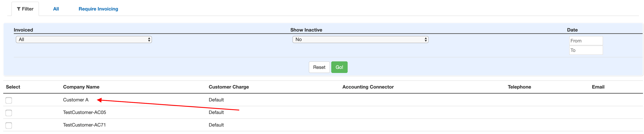Click the Company Name column header
The image size is (644, 134).
click(x=81, y=87)
